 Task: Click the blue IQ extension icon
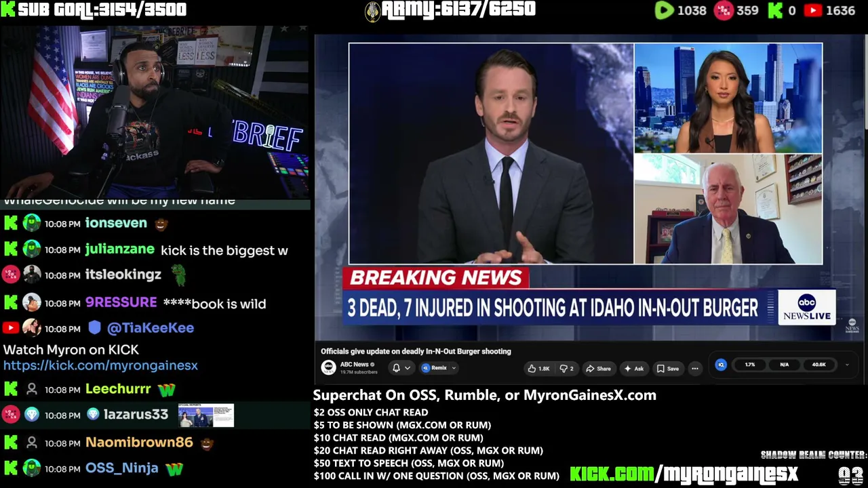click(721, 365)
